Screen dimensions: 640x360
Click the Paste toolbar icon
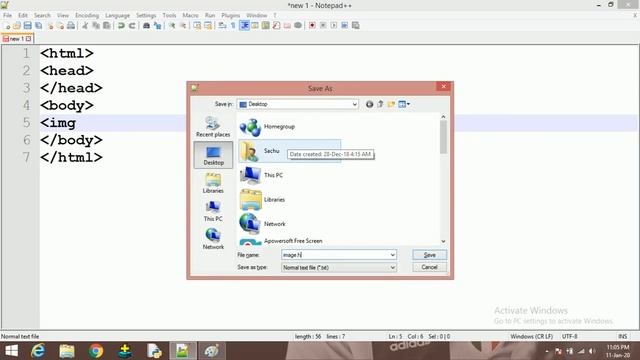click(x=107, y=25)
